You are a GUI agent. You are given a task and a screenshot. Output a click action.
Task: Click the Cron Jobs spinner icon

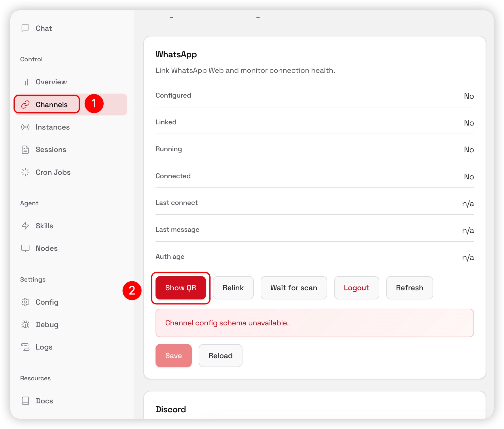click(25, 172)
